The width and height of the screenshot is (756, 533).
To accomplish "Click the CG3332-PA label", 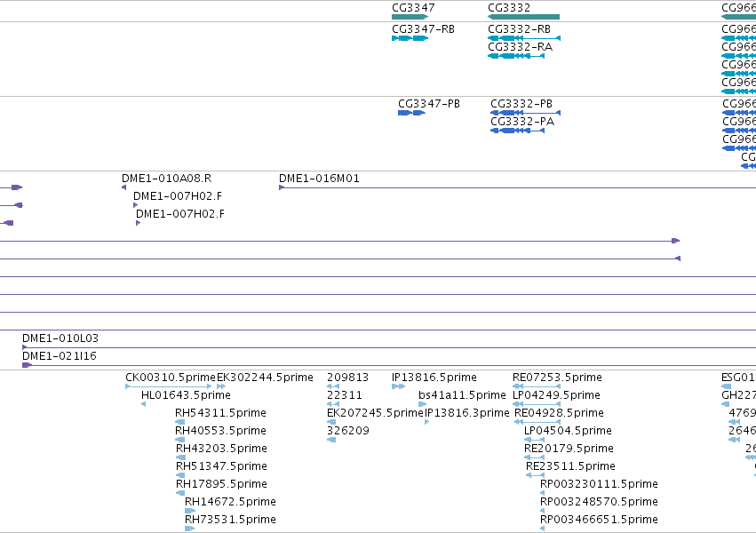I will coord(522,122).
